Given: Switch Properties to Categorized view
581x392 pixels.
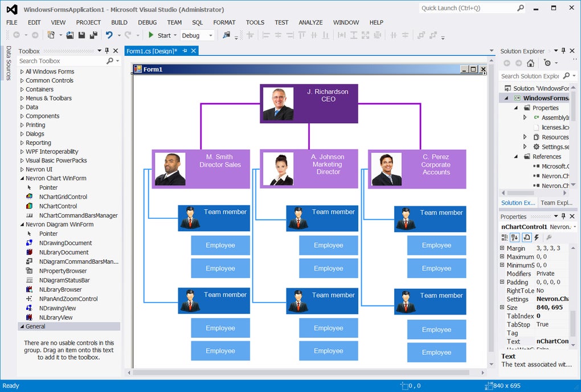Looking at the screenshot, I should point(505,238).
